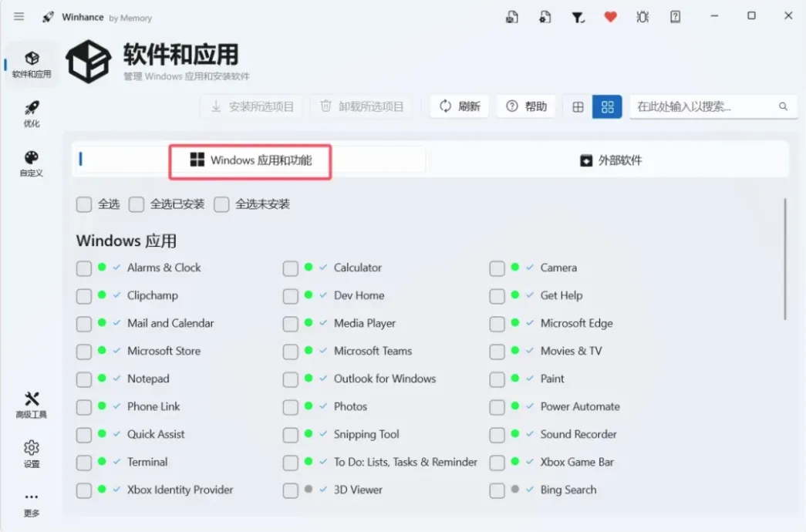Select the Microsoft Teams checkbox

(291, 352)
